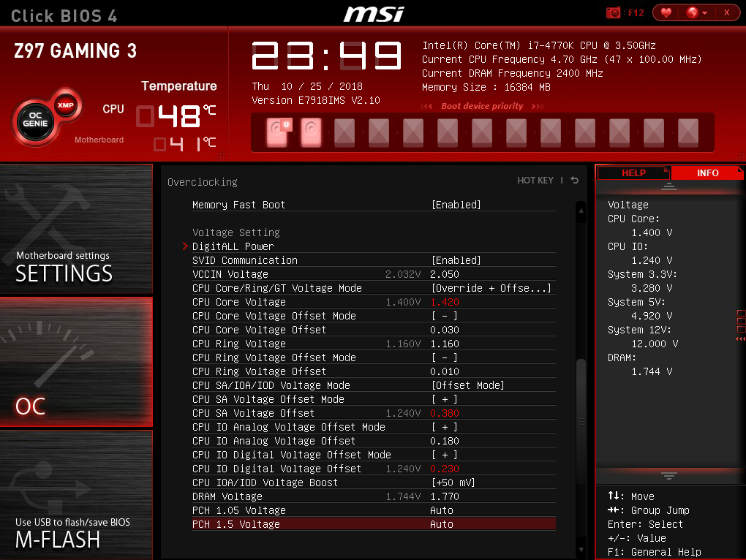The height and width of the screenshot is (560, 746).
Task: Toggle CPU IO Digital Voltage Offset Mode
Action: click(445, 455)
